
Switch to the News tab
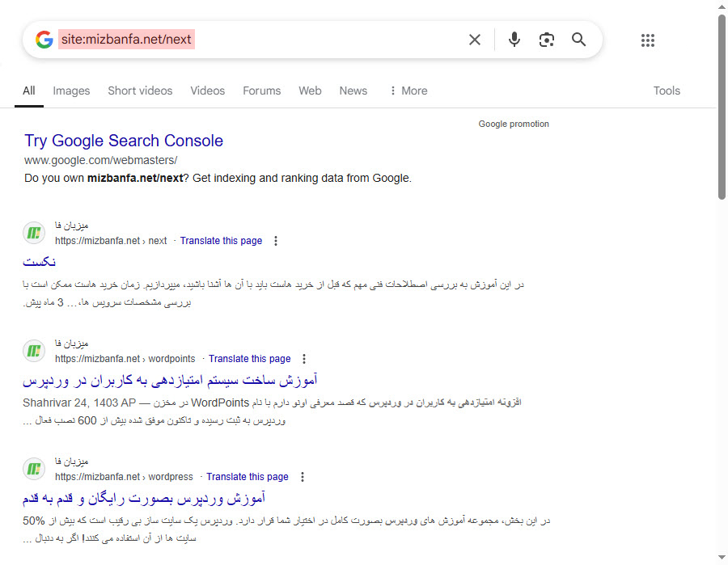tap(353, 91)
